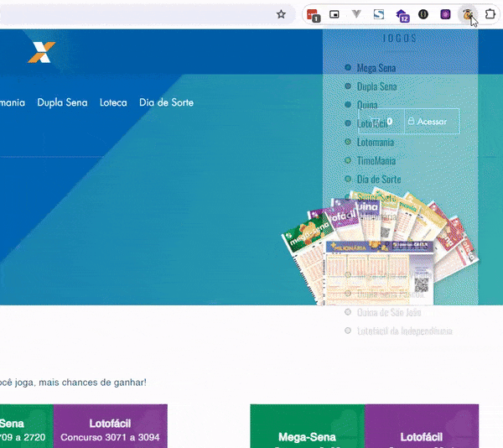Click the Caixa X logo
The image size is (503, 448).
42,52
